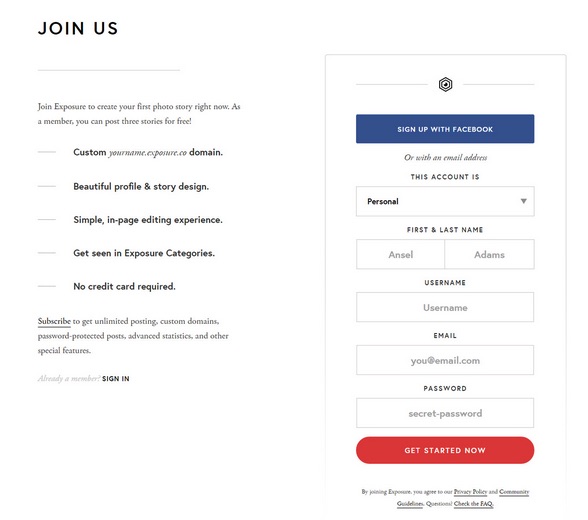
Task: Open the Subscribe link
Action: click(54, 321)
